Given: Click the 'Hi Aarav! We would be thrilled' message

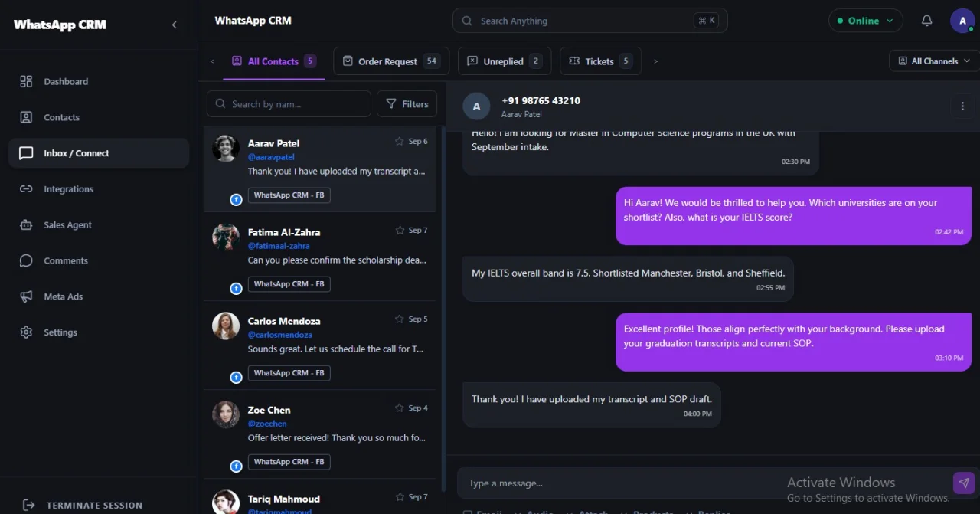Looking at the screenshot, I should 793,216.
